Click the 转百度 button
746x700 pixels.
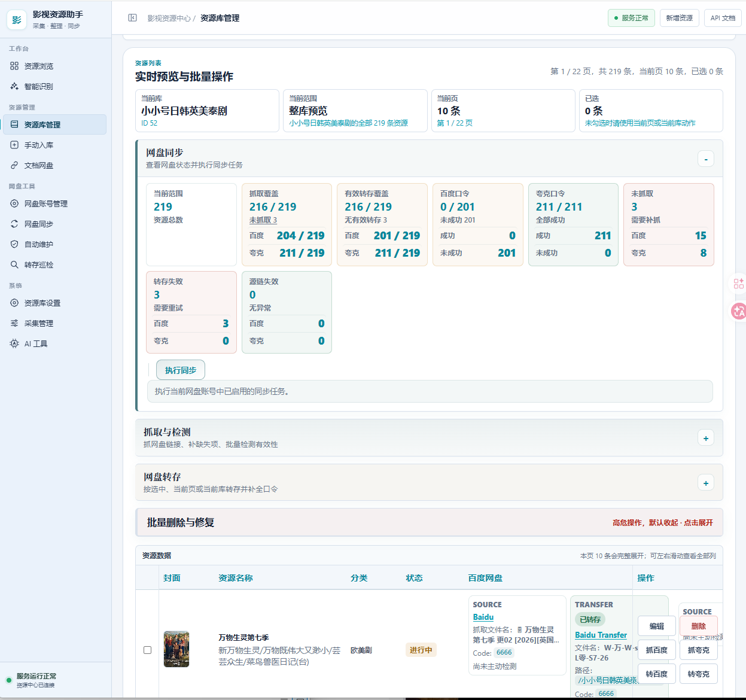point(657,674)
